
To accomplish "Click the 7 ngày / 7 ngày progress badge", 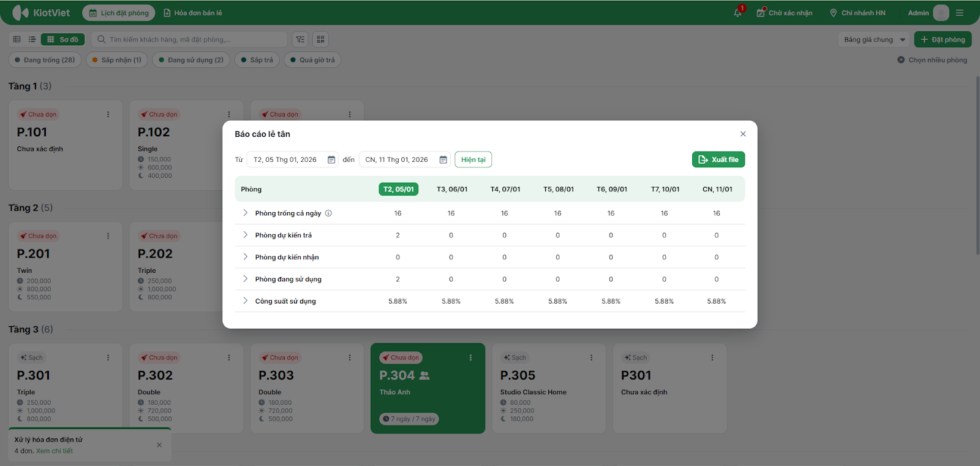I will (x=409, y=419).
